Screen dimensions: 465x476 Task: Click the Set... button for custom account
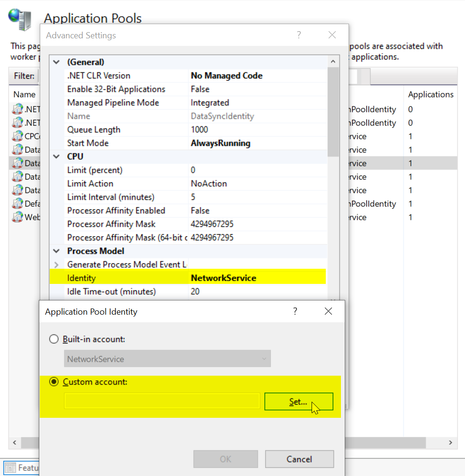coord(298,402)
